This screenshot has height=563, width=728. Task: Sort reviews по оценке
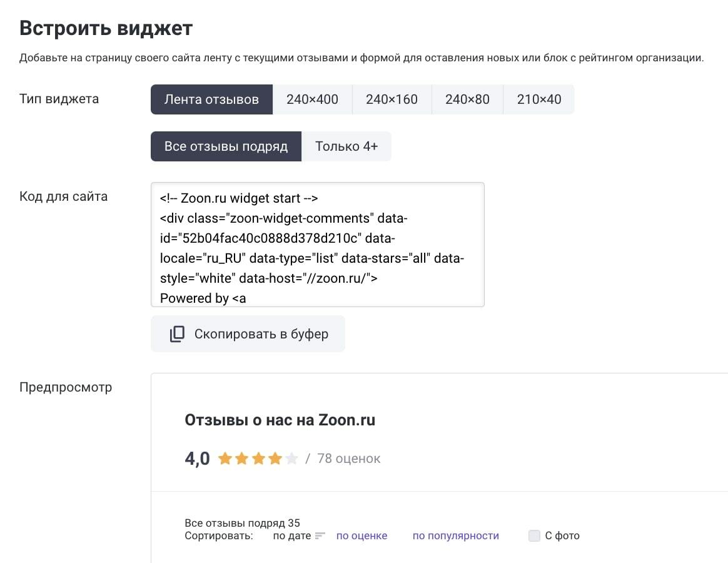point(361,536)
